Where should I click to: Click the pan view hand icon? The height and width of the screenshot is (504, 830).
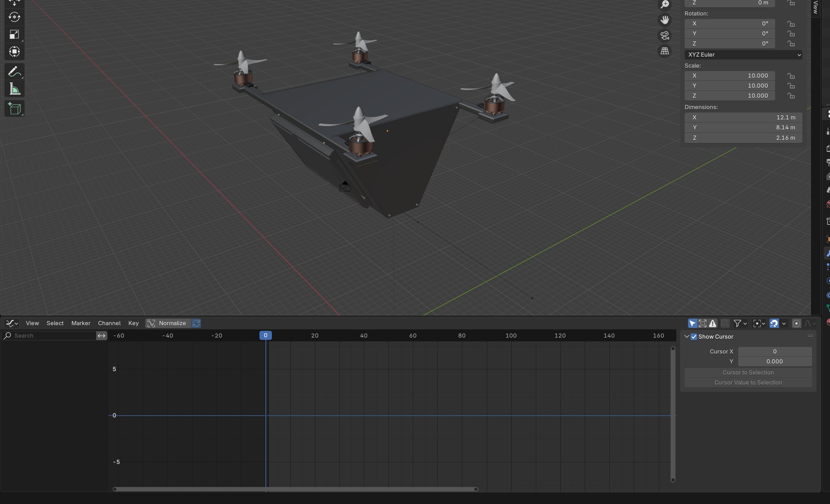[x=665, y=20]
